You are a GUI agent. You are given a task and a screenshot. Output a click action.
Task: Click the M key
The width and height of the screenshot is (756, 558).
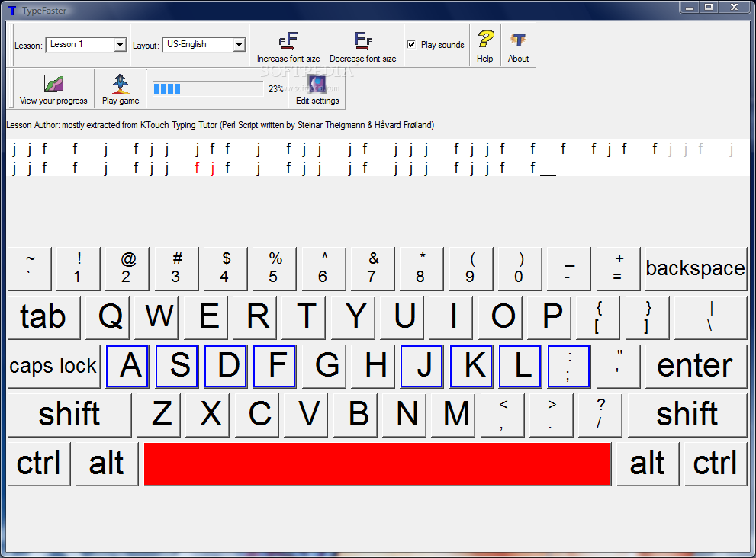pos(454,415)
